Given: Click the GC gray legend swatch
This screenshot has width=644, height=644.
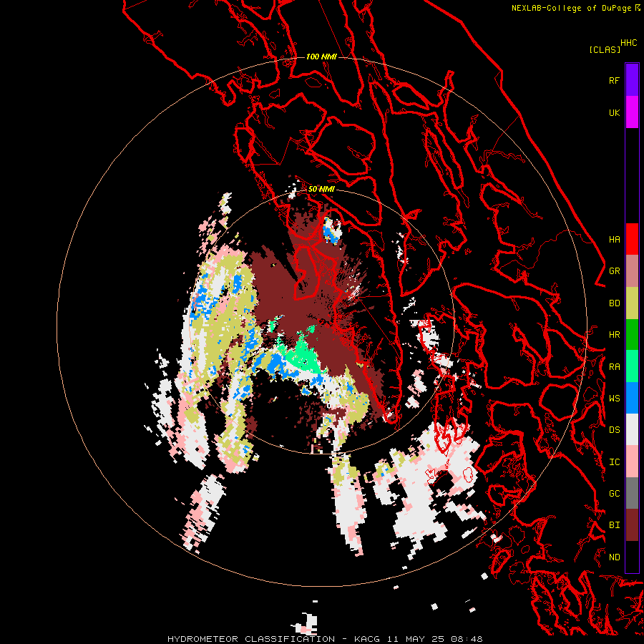Looking at the screenshot, I should click(x=632, y=493).
